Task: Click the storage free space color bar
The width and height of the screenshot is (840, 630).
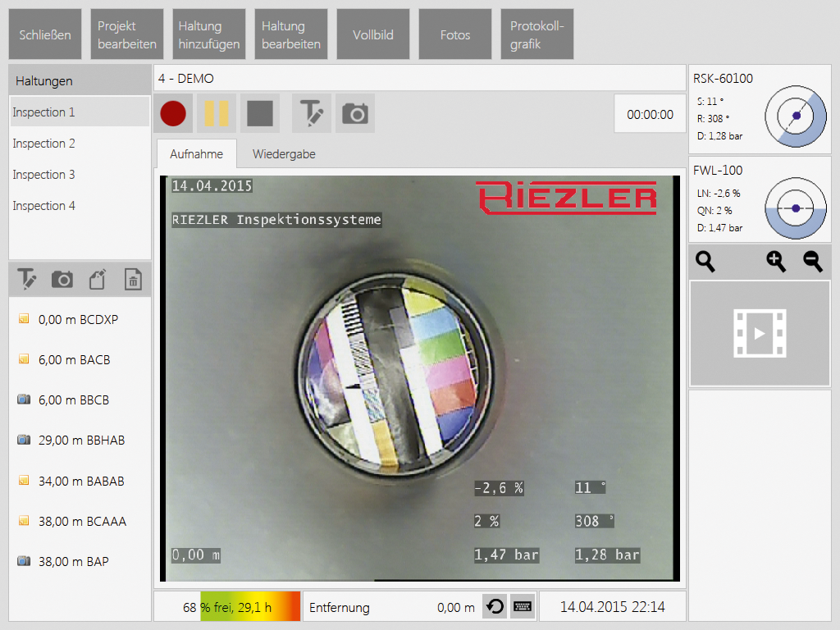Action: pos(249,607)
